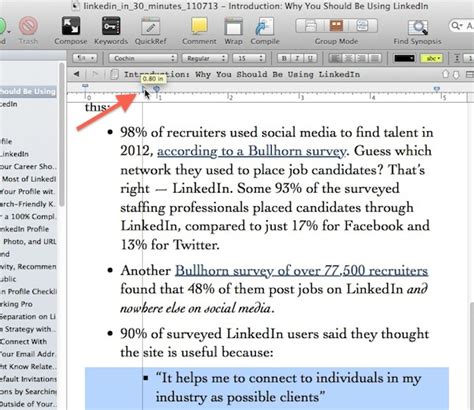Go back in document history
Viewport: 474px width, 410px height.
click(77, 74)
